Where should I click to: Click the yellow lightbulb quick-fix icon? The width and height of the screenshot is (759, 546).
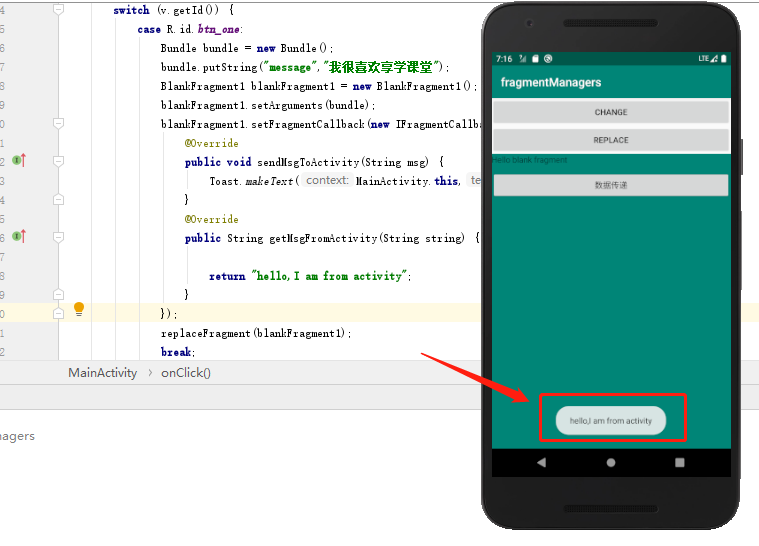pos(79,309)
